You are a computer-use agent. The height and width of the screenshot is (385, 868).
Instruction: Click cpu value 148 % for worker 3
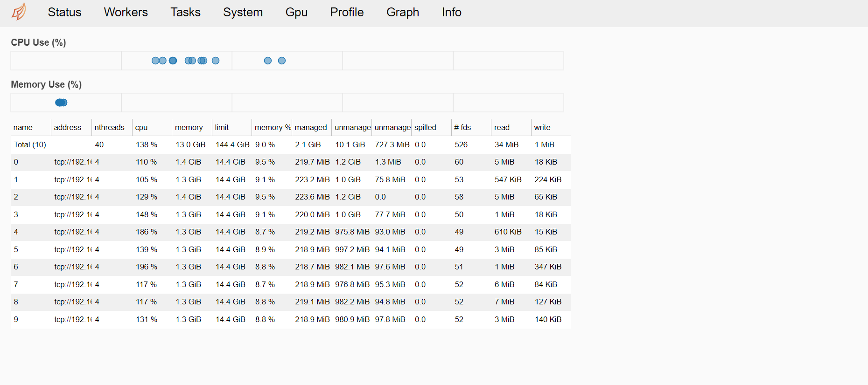click(x=147, y=214)
